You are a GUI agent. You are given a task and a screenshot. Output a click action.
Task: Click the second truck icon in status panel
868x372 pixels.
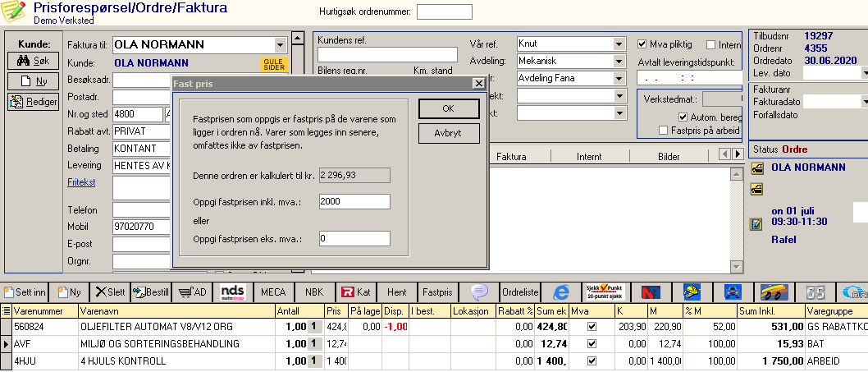[x=756, y=190]
